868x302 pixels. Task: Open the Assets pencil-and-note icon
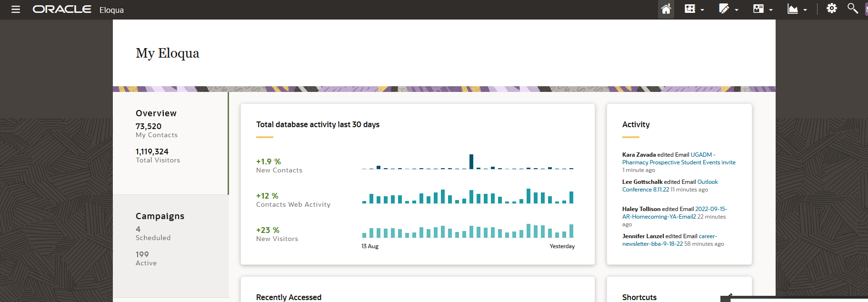click(724, 9)
